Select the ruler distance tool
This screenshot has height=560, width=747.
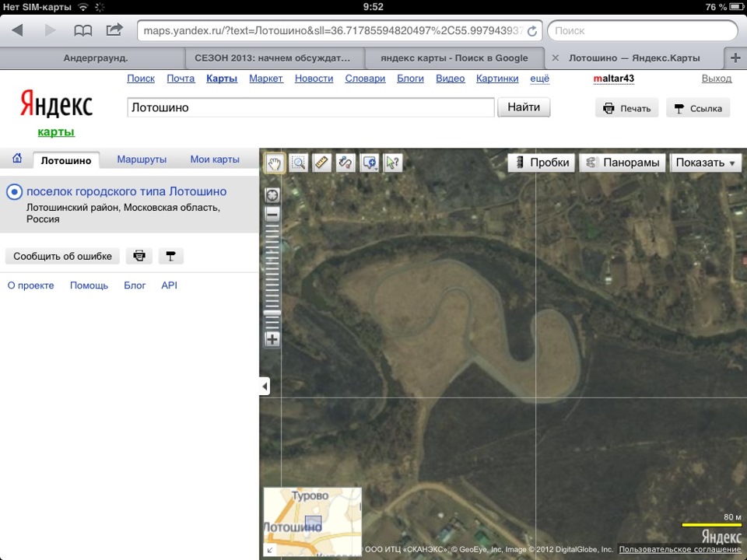coord(322,163)
